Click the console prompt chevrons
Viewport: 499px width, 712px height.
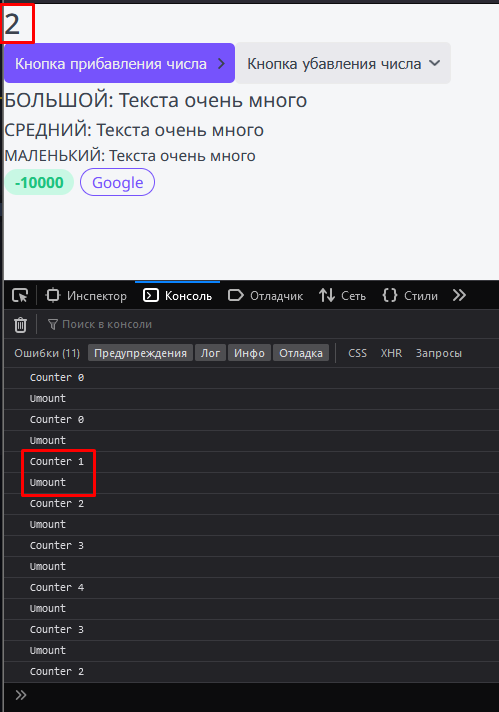click(x=21, y=695)
